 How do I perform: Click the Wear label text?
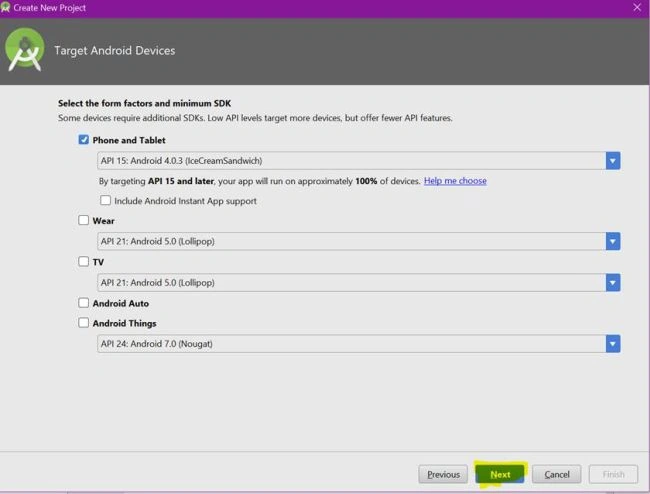coord(103,220)
